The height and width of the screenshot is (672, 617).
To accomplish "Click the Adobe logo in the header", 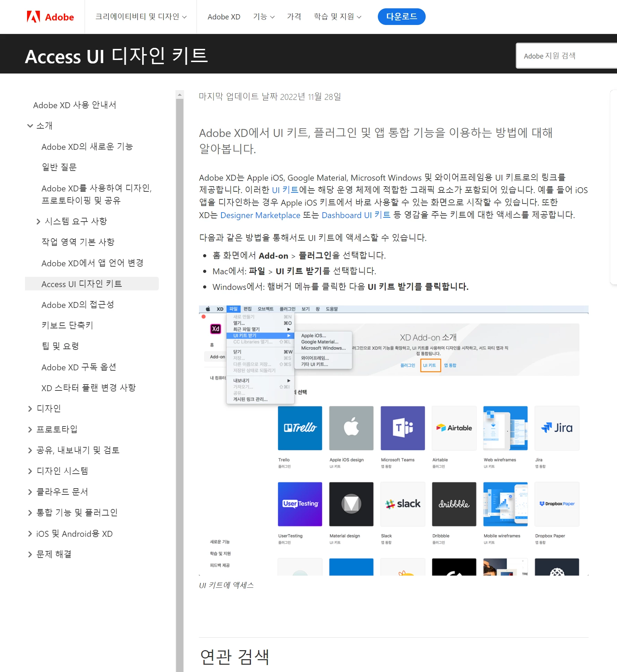I will click(50, 17).
